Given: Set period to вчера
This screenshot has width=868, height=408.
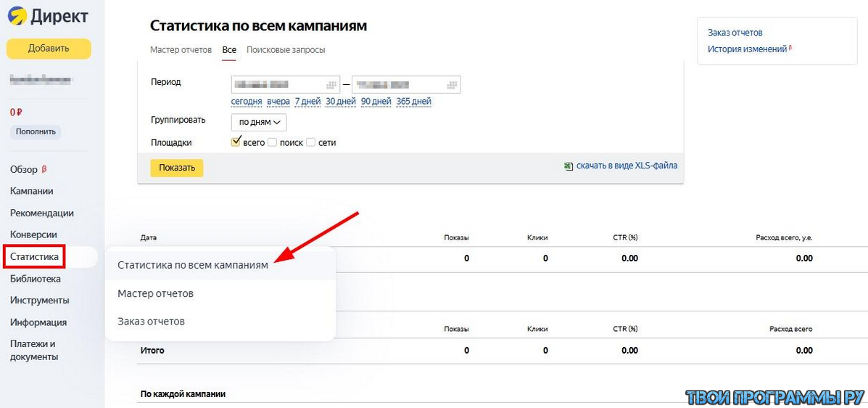Looking at the screenshot, I should click(278, 102).
